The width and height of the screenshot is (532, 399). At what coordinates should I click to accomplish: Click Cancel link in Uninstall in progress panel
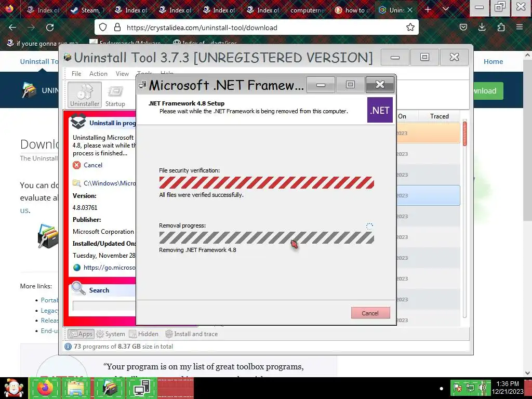coord(92,165)
